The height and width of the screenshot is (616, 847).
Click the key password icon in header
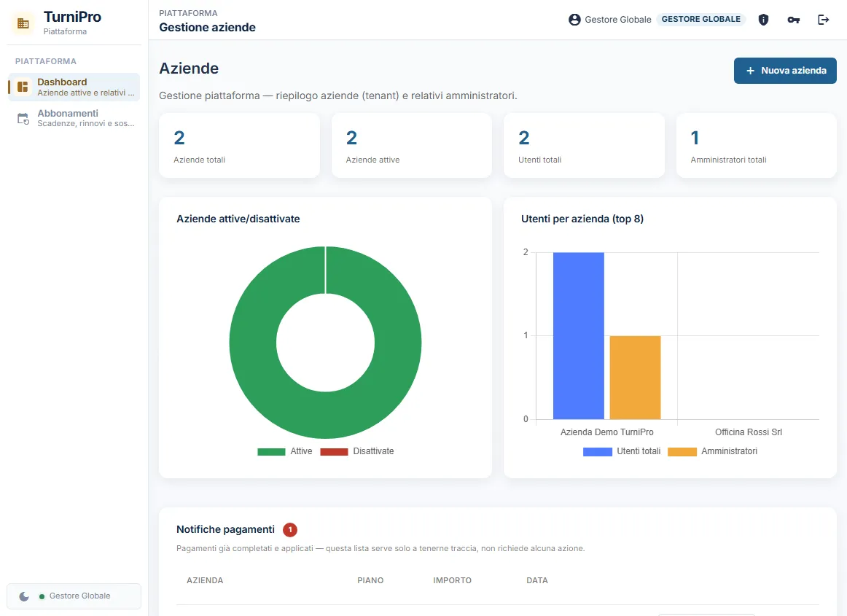[x=794, y=20]
